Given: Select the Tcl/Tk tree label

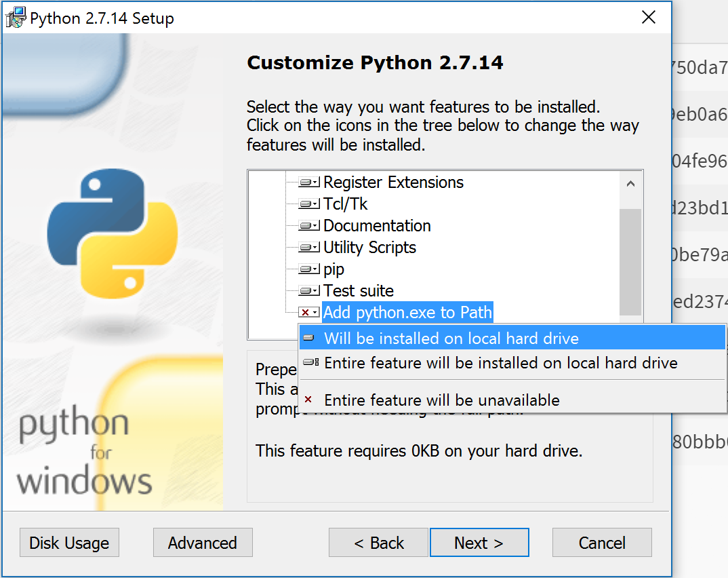Looking at the screenshot, I should click(346, 204).
